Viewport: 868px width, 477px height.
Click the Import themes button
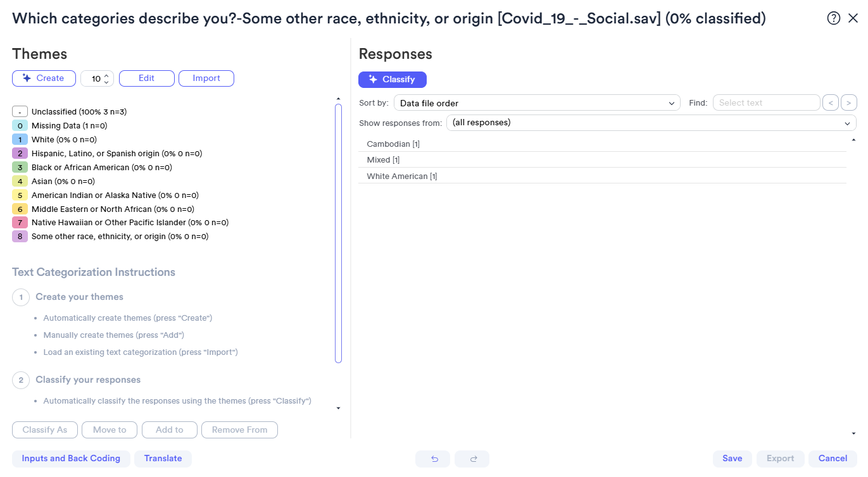click(206, 78)
